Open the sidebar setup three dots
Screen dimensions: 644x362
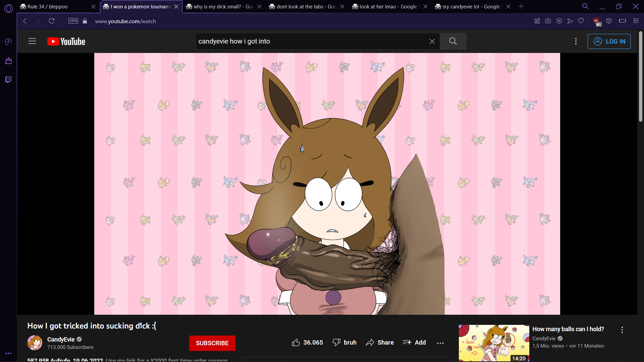(8, 353)
